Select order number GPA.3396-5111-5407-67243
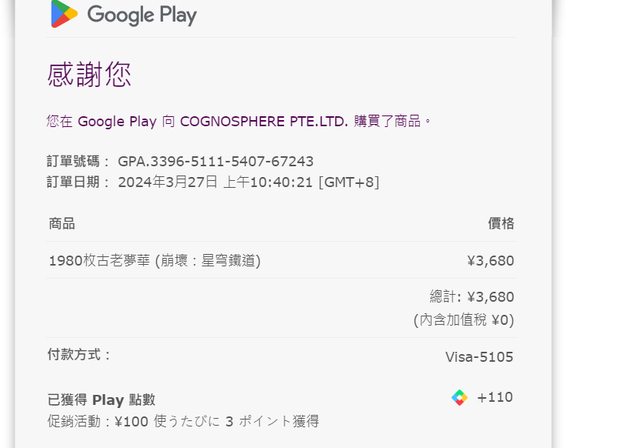This screenshot has height=448, width=640. (216, 161)
